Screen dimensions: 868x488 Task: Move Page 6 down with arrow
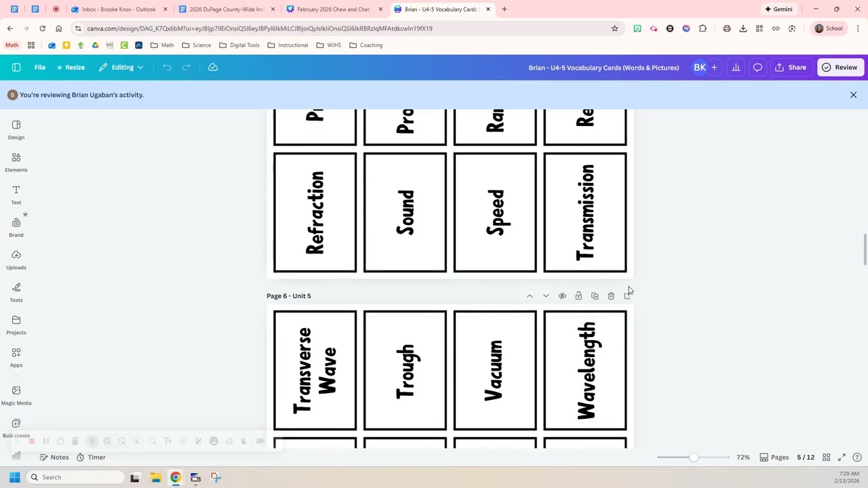click(x=546, y=296)
